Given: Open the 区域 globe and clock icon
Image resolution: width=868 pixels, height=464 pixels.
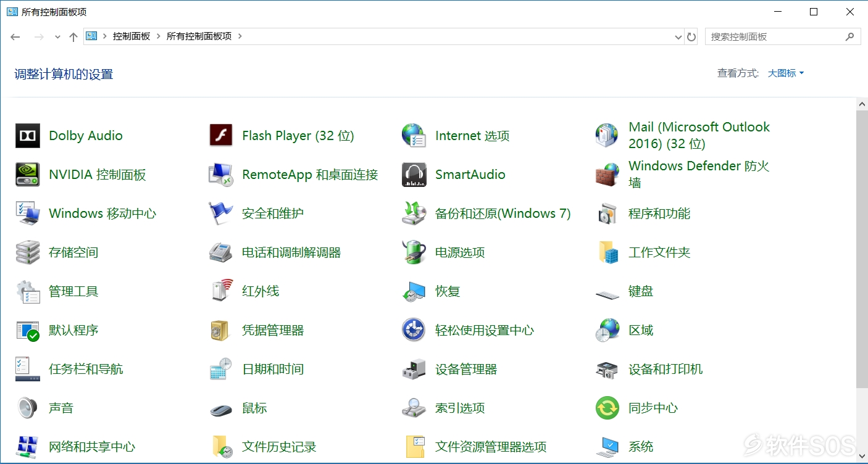Looking at the screenshot, I should point(607,330).
